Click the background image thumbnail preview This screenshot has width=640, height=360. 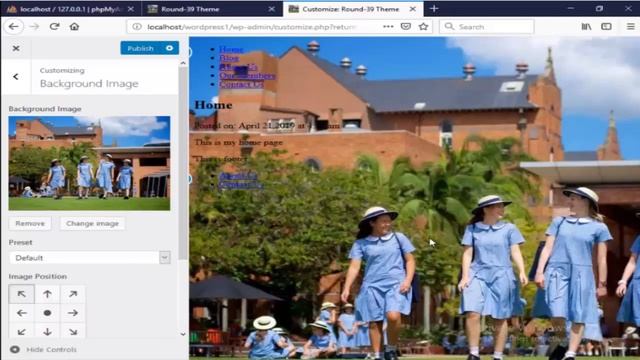pos(89,163)
